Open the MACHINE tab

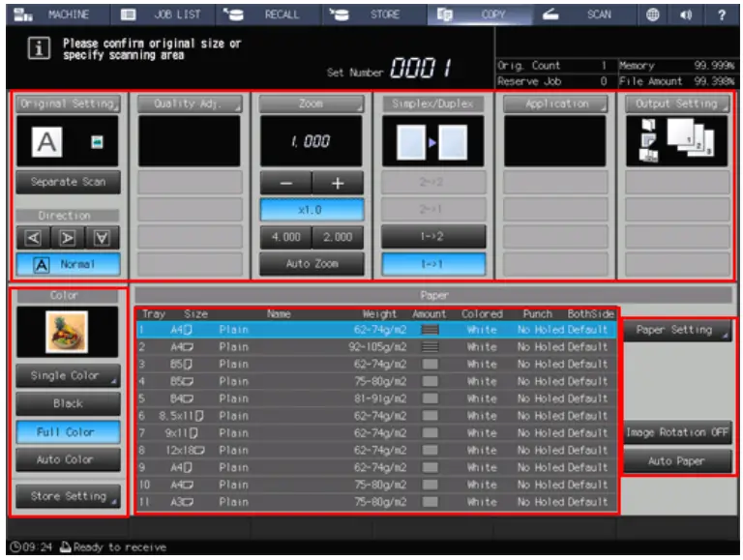[58, 15]
